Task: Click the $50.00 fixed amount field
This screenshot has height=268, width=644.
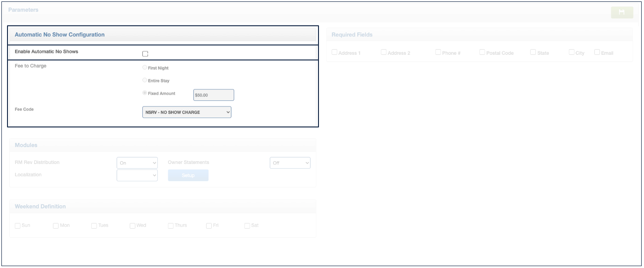Action: [213, 95]
